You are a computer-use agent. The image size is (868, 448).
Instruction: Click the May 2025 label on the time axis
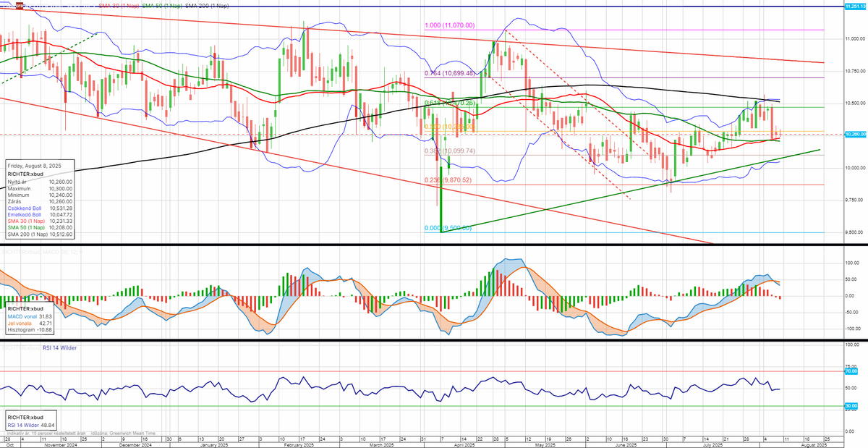coord(544,444)
